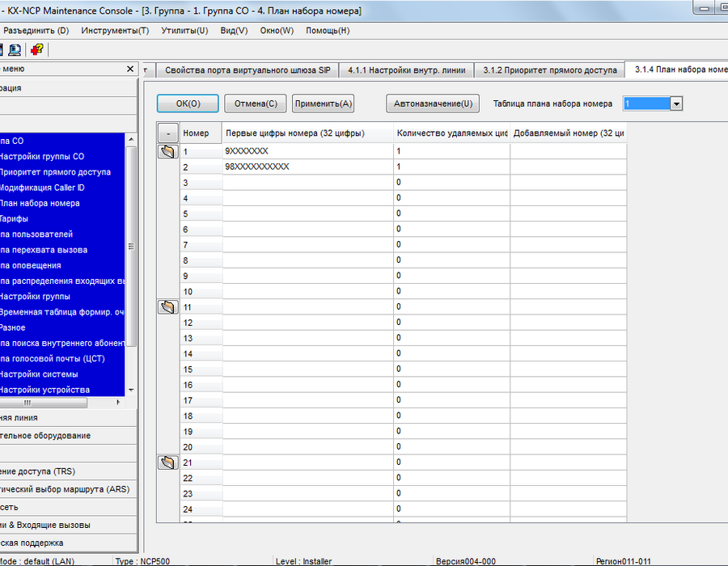This screenshot has width=728, height=566.
Task: Switch to tab 3.1.2 Приоритет прямого доступа
Action: click(x=550, y=70)
